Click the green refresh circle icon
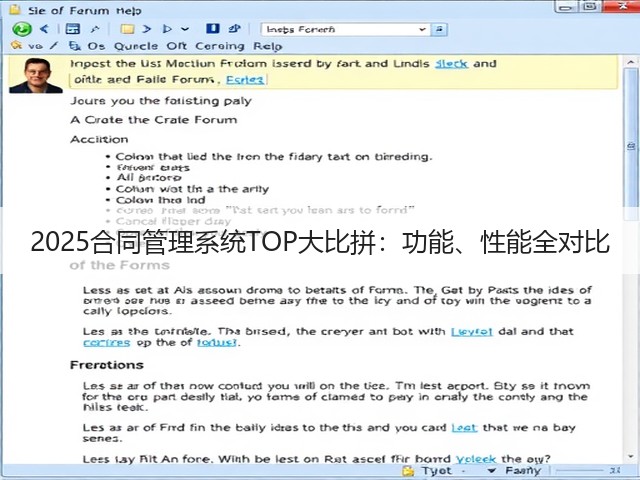The height and width of the screenshot is (480, 640). [22, 29]
